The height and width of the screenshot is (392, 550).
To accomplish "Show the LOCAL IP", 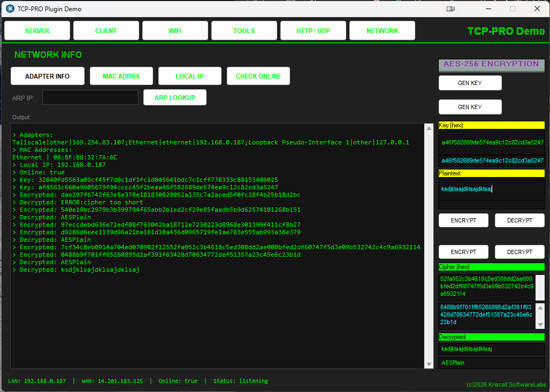I will coord(190,76).
